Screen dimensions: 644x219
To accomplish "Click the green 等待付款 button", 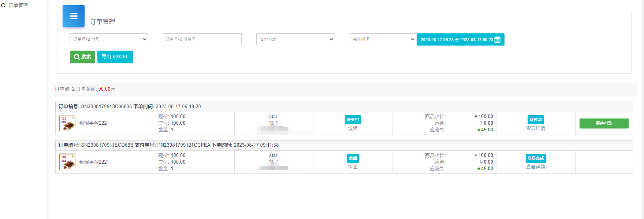I will (604, 123).
